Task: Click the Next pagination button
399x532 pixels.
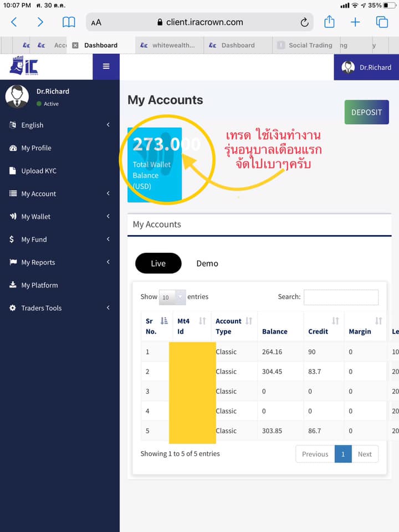Action: 365,454
